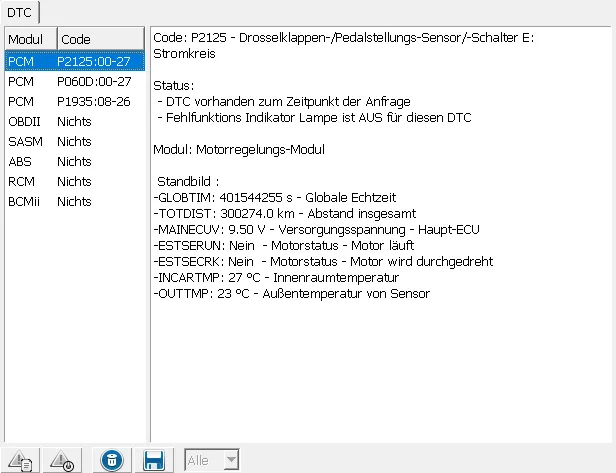Switch to the DTC tab

[20, 10]
